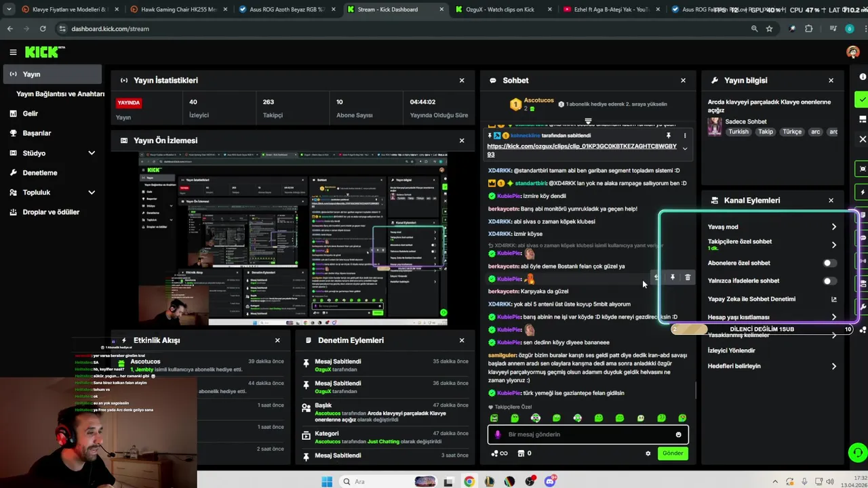The image size is (868, 488).
Task: Close the Etkinlik Akışı panel
Action: tap(277, 340)
